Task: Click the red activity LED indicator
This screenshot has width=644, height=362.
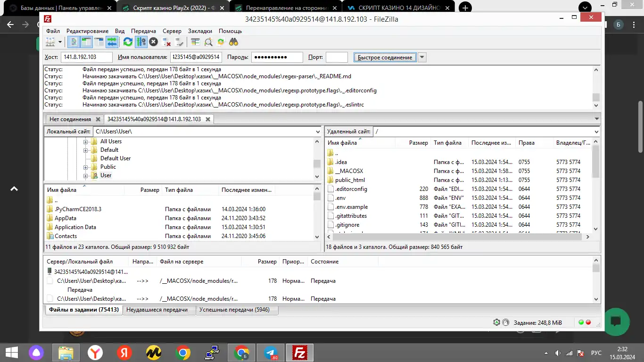Action: coord(588,322)
